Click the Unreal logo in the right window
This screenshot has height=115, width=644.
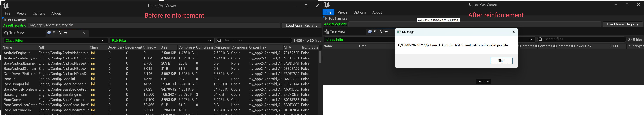tap(327, 4)
